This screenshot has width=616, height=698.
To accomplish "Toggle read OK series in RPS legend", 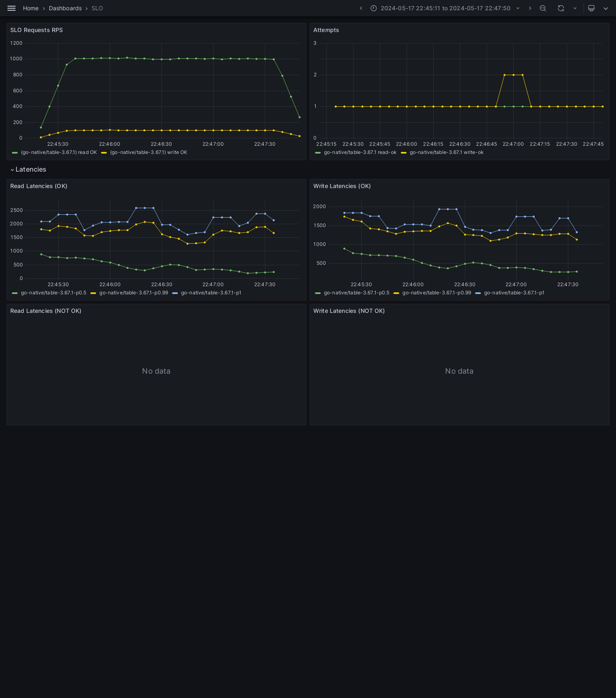I will 59,152.
